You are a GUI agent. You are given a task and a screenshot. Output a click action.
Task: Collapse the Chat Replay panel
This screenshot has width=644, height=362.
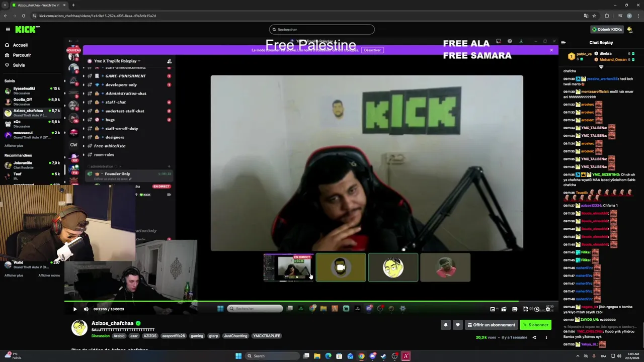563,43
